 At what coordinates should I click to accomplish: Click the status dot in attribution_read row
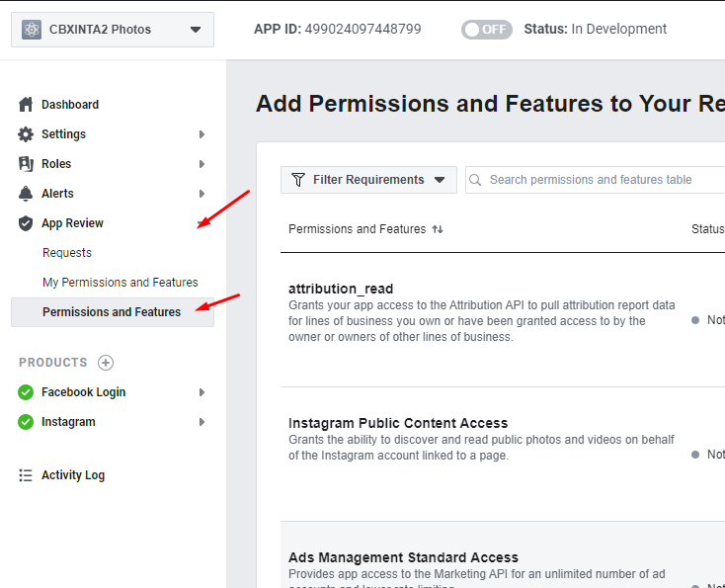[x=695, y=320]
